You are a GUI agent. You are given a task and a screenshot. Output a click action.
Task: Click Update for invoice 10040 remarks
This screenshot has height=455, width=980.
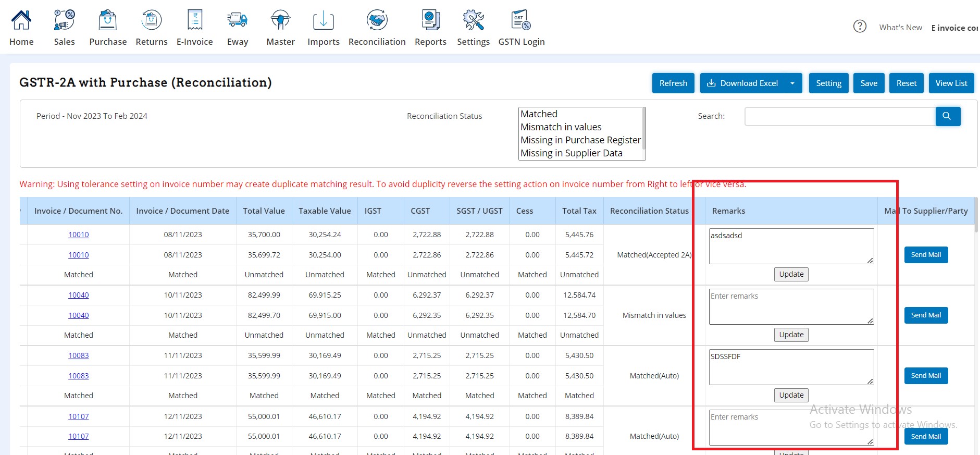(x=791, y=335)
